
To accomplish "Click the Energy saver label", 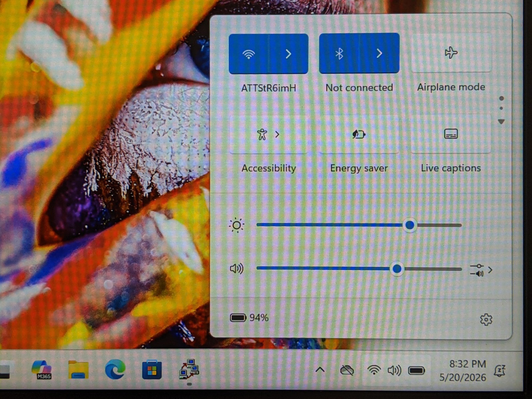I will (x=359, y=168).
